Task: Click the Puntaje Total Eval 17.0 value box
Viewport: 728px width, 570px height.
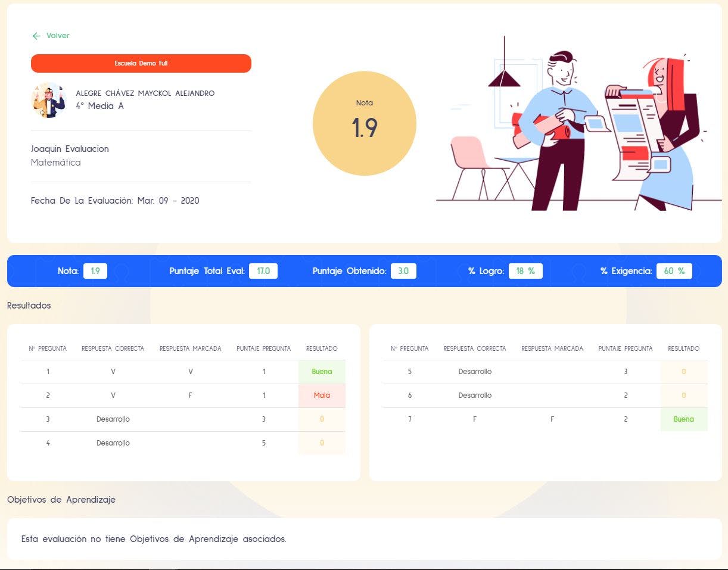Action: tap(263, 271)
